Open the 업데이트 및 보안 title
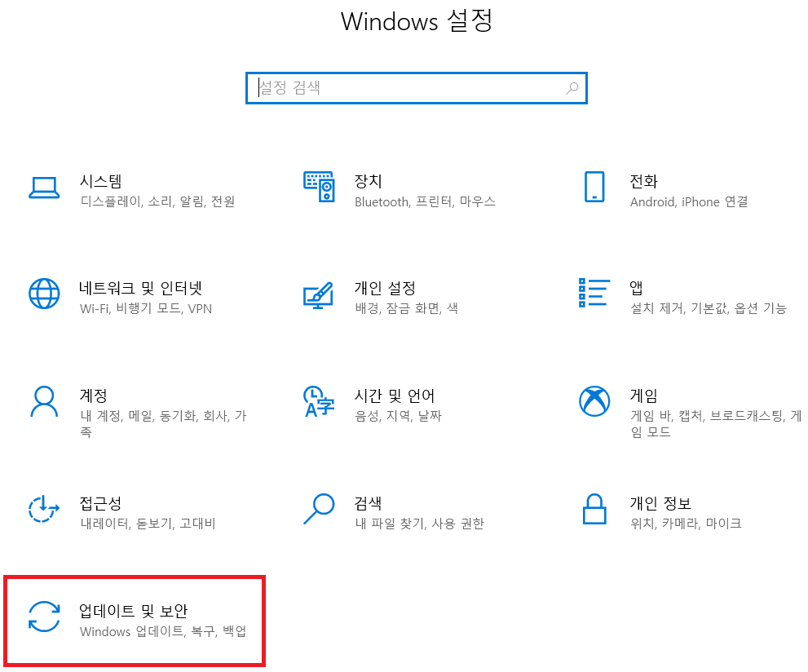808x672 pixels. pos(134,611)
